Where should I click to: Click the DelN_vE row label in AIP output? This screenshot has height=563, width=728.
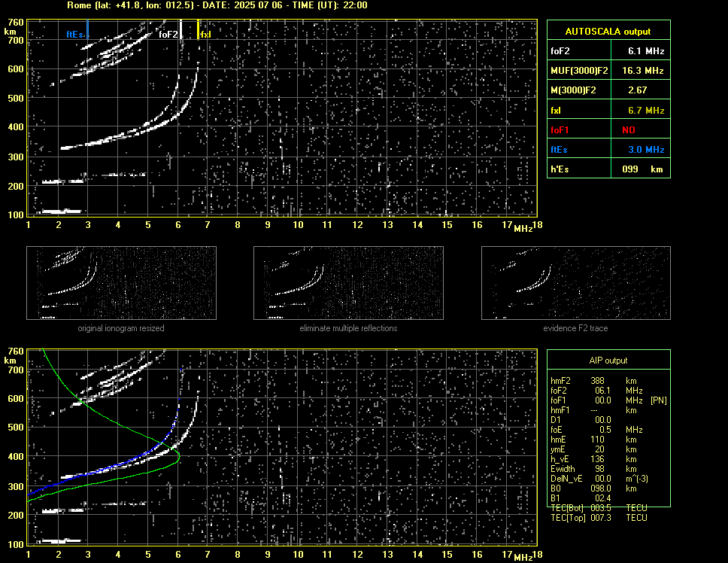click(x=566, y=479)
